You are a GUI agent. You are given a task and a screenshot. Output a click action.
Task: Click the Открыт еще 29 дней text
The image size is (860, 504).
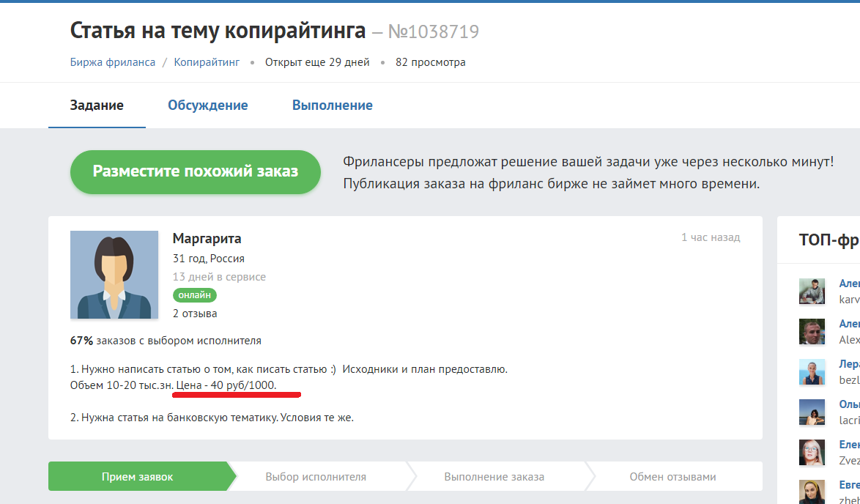pos(317,62)
